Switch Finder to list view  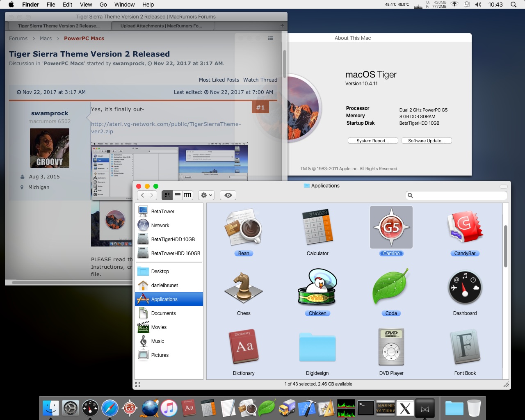pyautogui.click(x=178, y=195)
